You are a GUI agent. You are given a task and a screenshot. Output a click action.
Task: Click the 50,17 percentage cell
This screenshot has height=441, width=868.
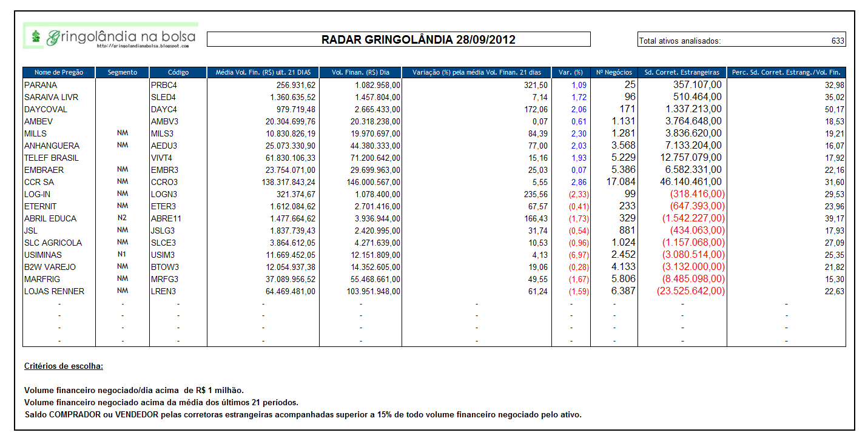835,109
